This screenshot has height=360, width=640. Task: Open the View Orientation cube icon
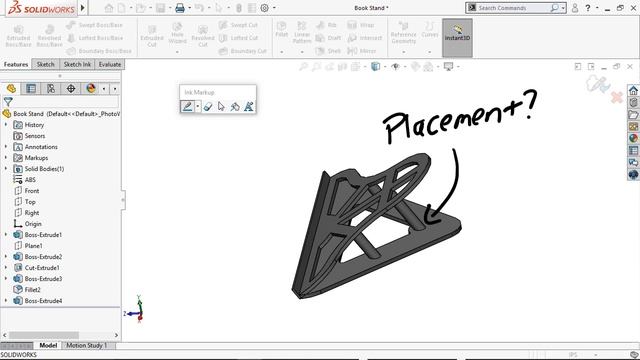point(376,66)
